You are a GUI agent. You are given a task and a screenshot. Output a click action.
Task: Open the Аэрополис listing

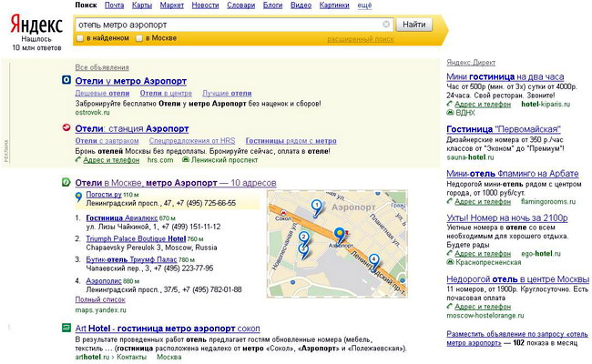tap(104, 280)
